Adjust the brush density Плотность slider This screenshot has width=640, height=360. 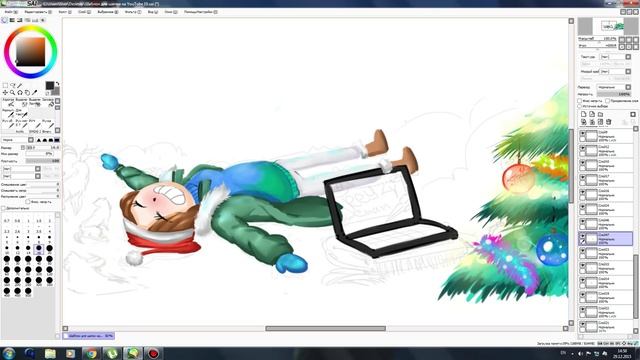click(x=43, y=161)
